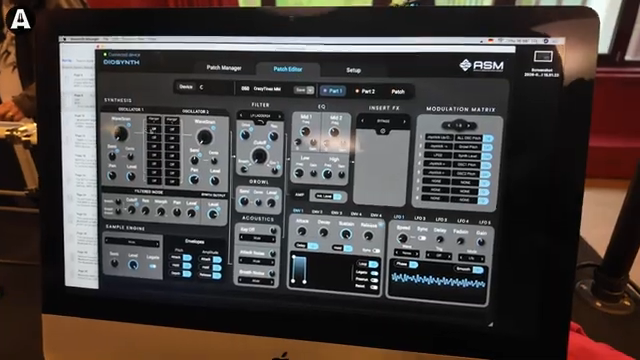
Task: Toggle LFO Smooth switch
Action: 478,270
